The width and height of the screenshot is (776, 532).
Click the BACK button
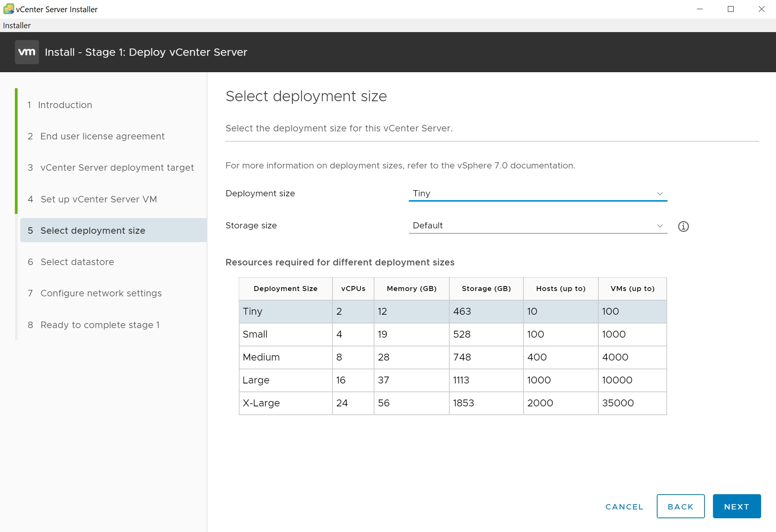click(680, 506)
